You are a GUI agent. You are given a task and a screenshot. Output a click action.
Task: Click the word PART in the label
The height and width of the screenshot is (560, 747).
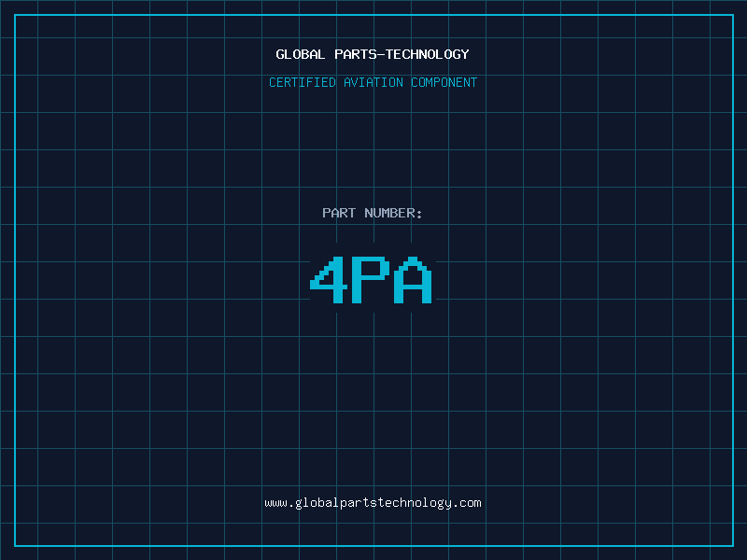coord(339,213)
